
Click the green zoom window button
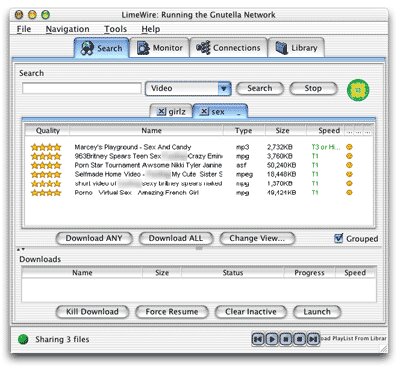(45, 15)
